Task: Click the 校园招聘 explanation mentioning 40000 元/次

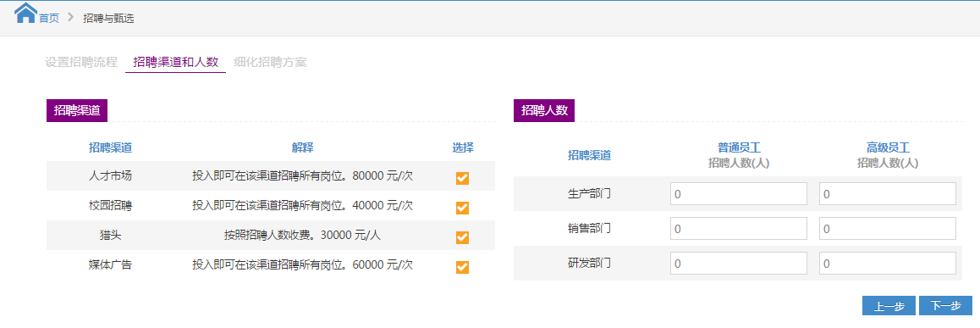Action: tap(302, 205)
